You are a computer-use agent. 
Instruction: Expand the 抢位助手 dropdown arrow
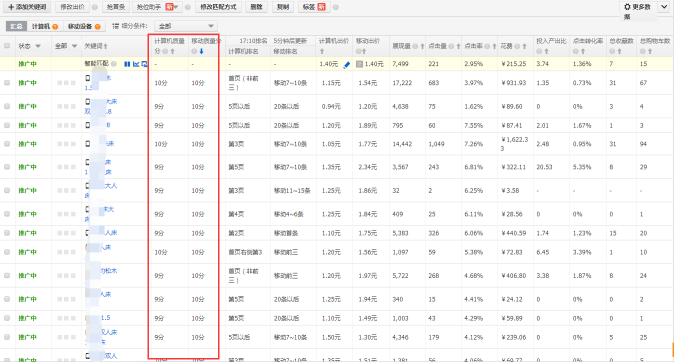tap(176, 7)
